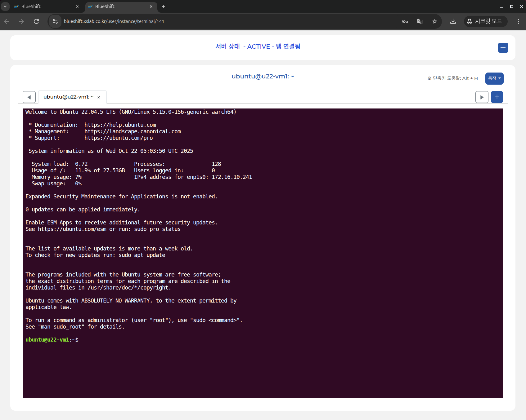Select the ubuntu@u22-vm1 terminal tab
The height and width of the screenshot is (420, 526).
[68, 97]
